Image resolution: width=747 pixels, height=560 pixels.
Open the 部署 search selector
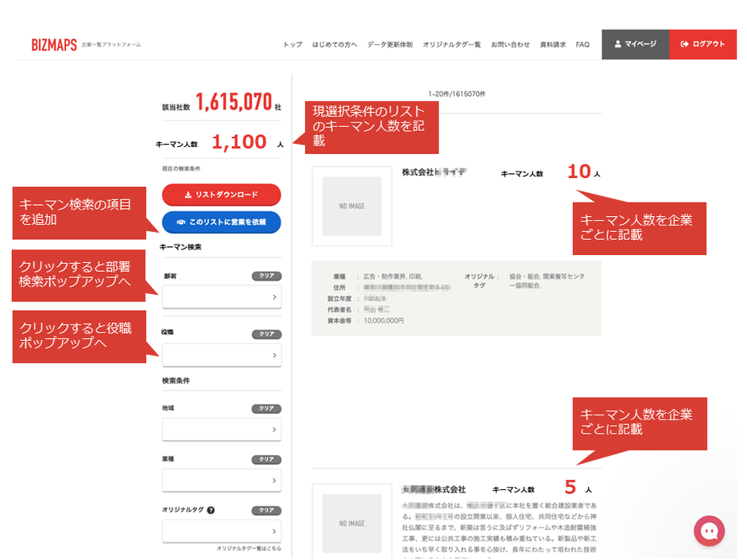point(221,297)
